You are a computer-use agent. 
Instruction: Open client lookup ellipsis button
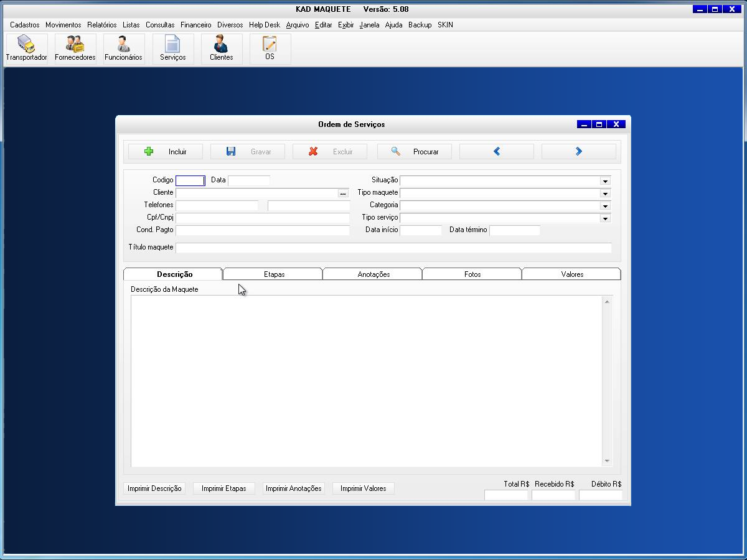[343, 193]
